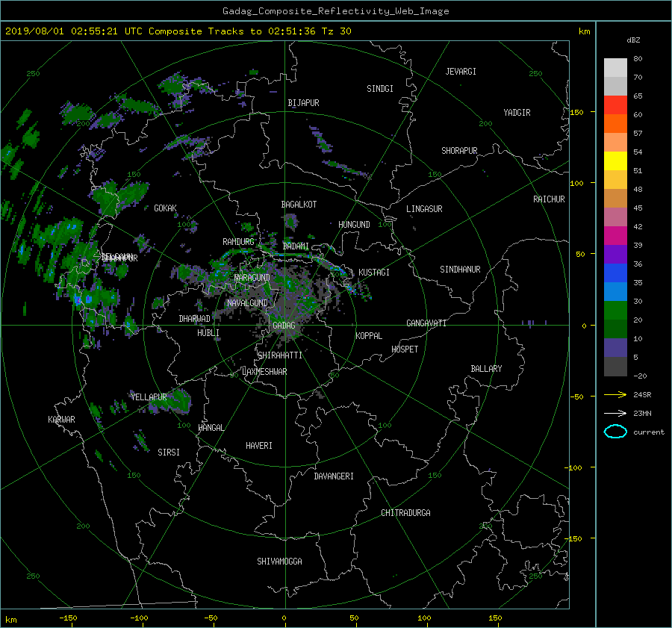Click the BAGALKOT city label
672x628 pixels.
[299, 205]
